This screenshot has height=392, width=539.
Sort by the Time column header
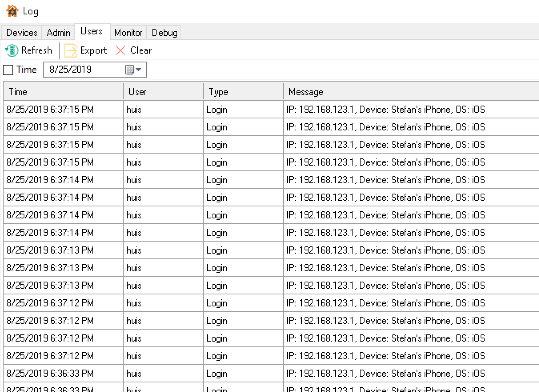click(63, 92)
